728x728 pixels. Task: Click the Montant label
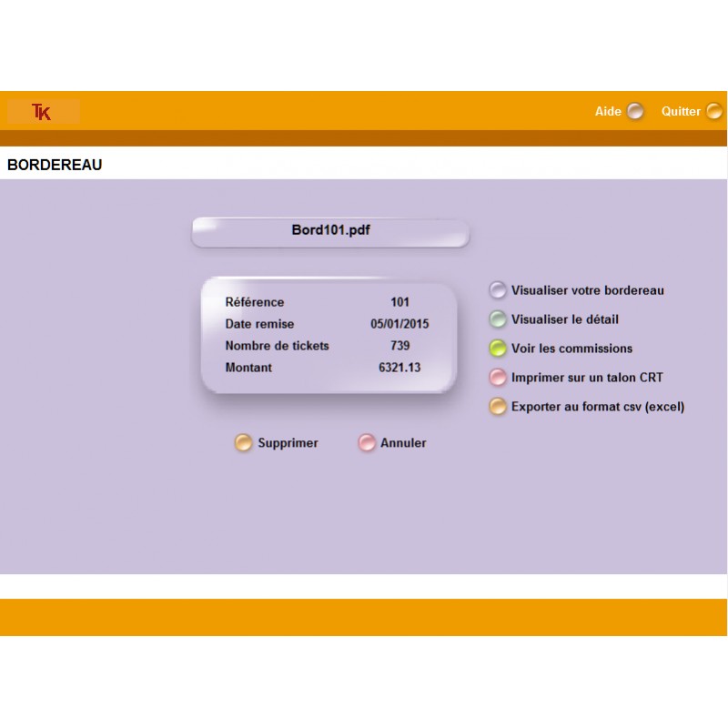click(x=248, y=368)
